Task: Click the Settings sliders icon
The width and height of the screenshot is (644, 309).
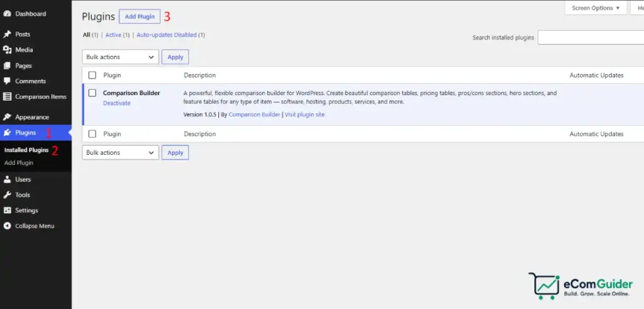Action: (x=7, y=210)
